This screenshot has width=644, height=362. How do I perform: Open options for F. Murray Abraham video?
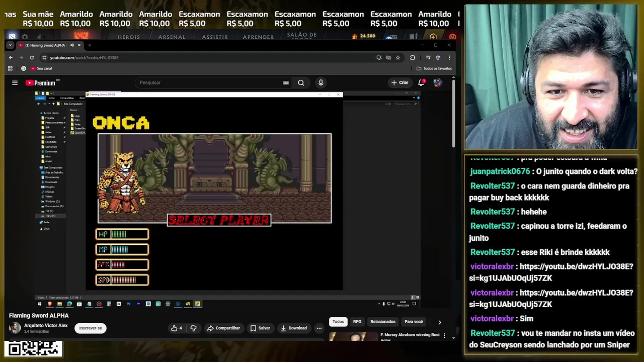click(444, 335)
